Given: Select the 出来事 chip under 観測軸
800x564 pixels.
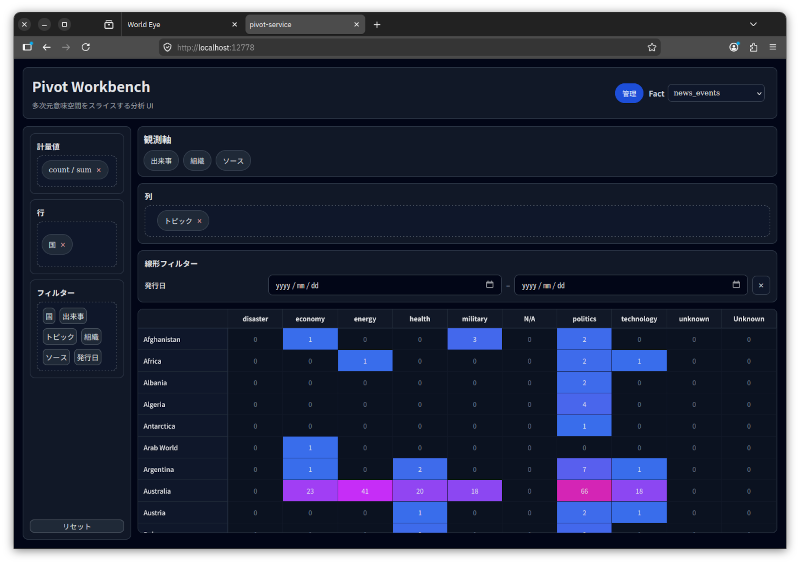Looking at the screenshot, I should click(160, 160).
